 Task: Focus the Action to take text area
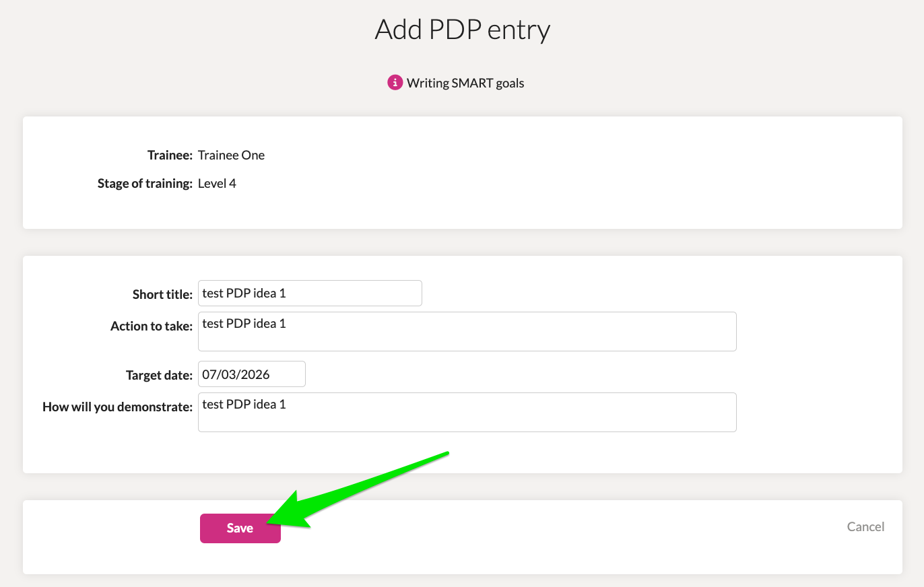tap(467, 331)
